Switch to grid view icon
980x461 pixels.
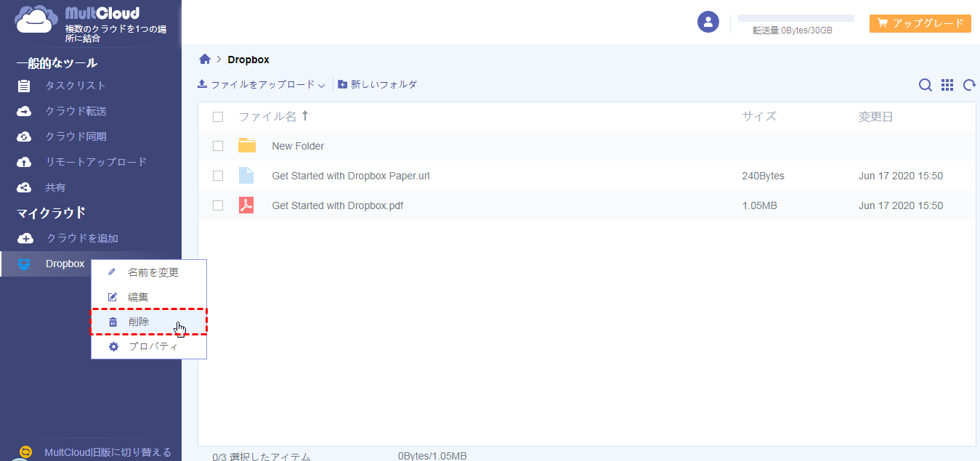(x=947, y=85)
